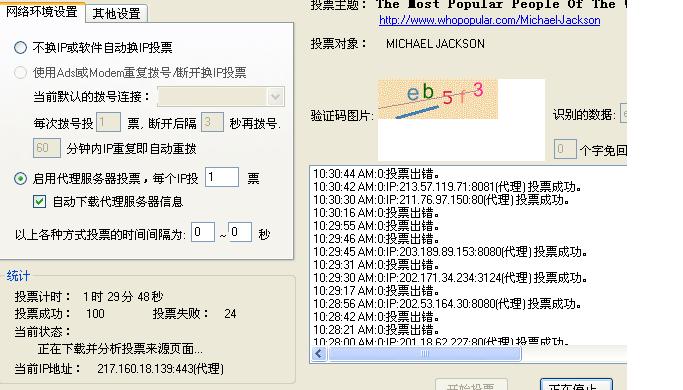Click the maximum vote interval field
Viewport: 683px width, 390px height.
tap(240, 232)
